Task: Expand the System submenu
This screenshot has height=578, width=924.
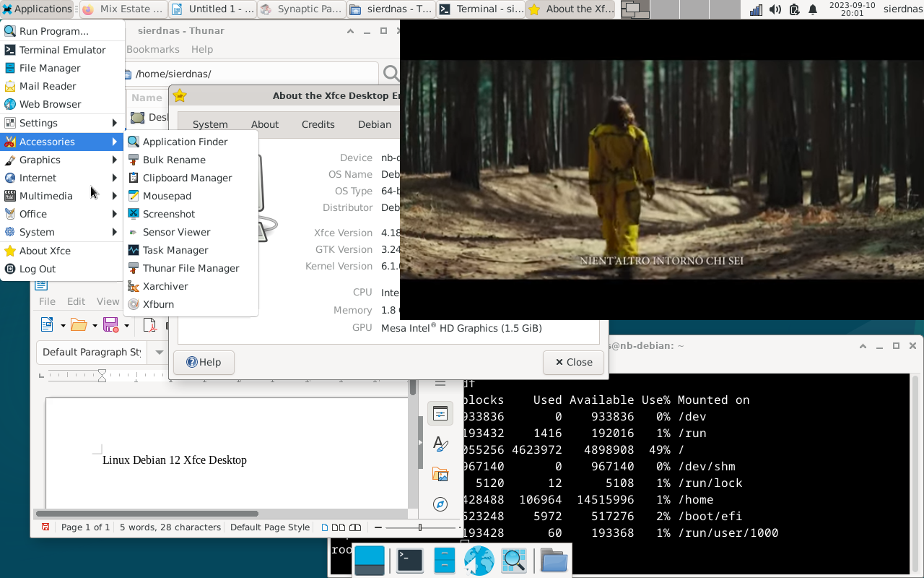Action: click(63, 232)
